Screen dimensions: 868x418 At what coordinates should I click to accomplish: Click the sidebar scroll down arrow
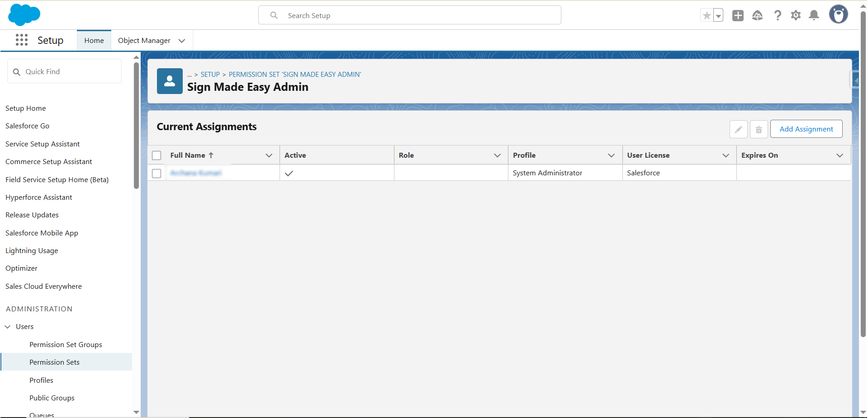coord(136,412)
